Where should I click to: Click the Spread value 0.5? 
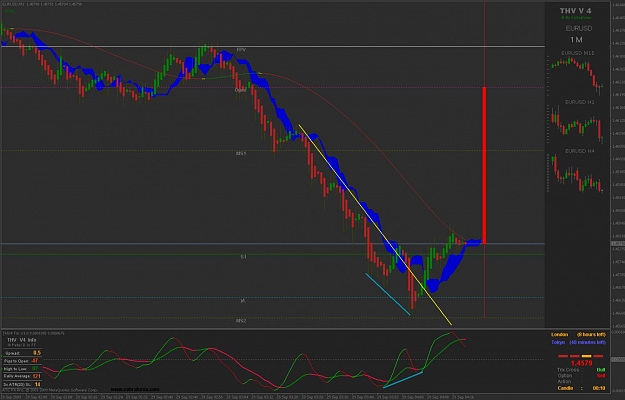point(37,353)
